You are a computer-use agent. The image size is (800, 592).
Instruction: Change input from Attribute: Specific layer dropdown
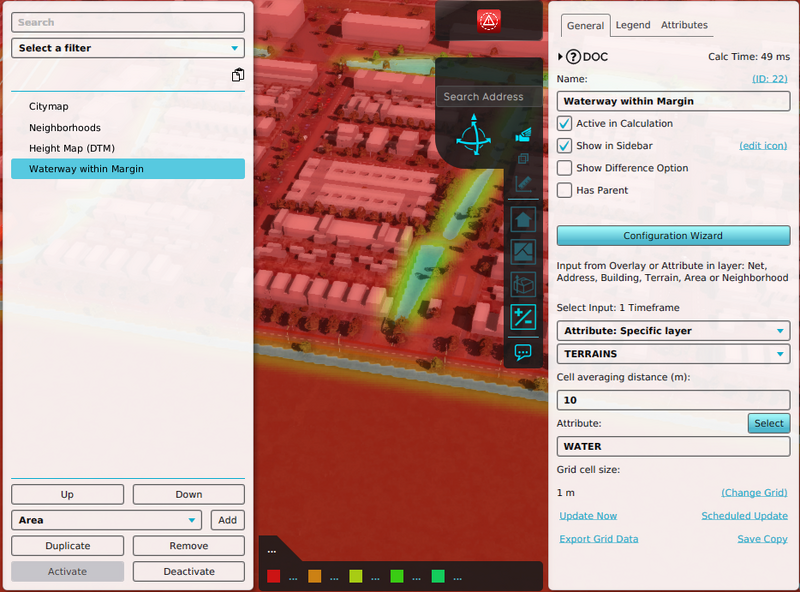pyautogui.click(x=672, y=330)
